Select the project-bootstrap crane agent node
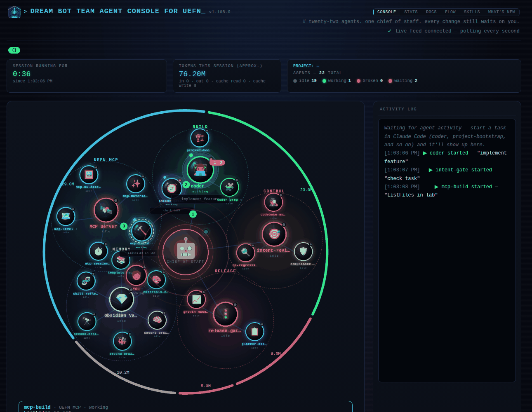Viewport: 532px width, 412px height. (x=200, y=138)
